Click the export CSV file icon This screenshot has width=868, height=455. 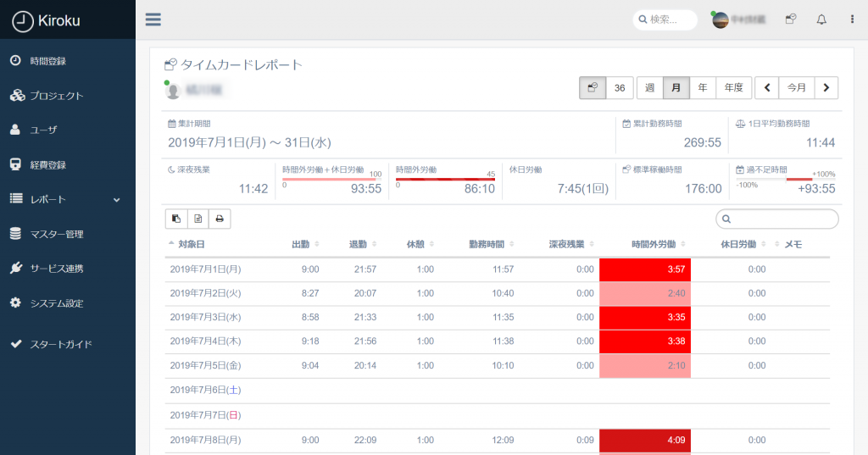pyautogui.click(x=198, y=219)
